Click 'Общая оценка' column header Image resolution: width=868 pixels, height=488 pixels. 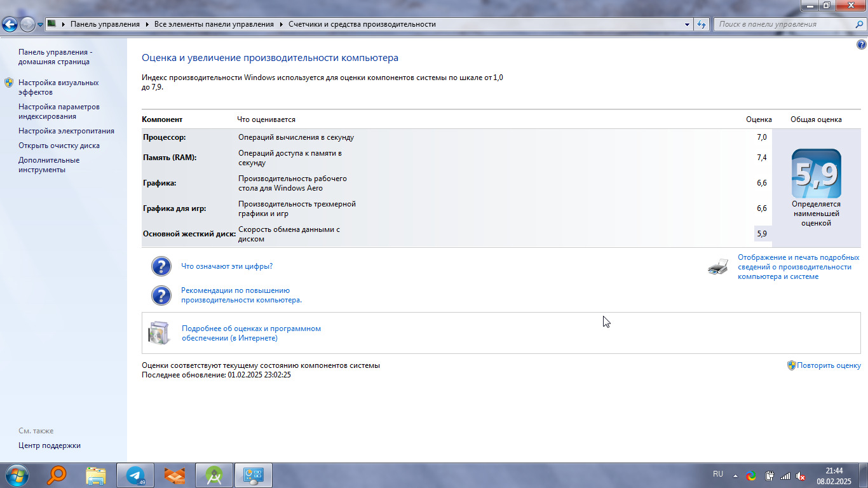[816, 119]
